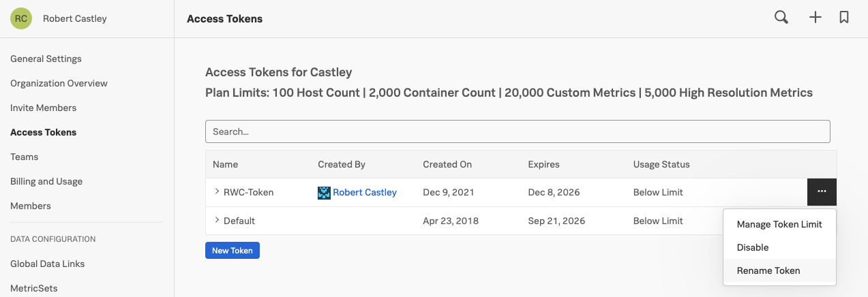Expand the RWC-Token row

(x=217, y=192)
